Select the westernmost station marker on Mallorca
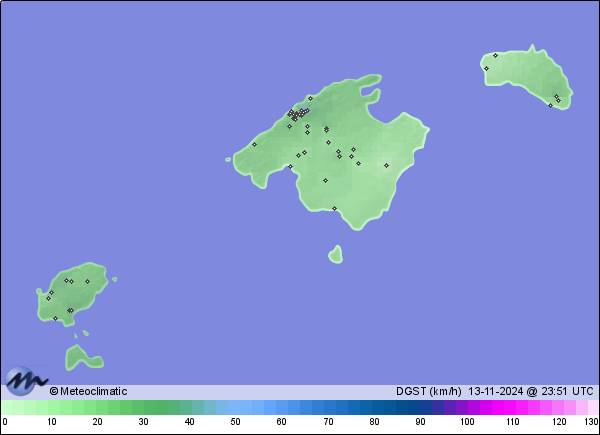The height and width of the screenshot is (435, 600). coord(254,145)
